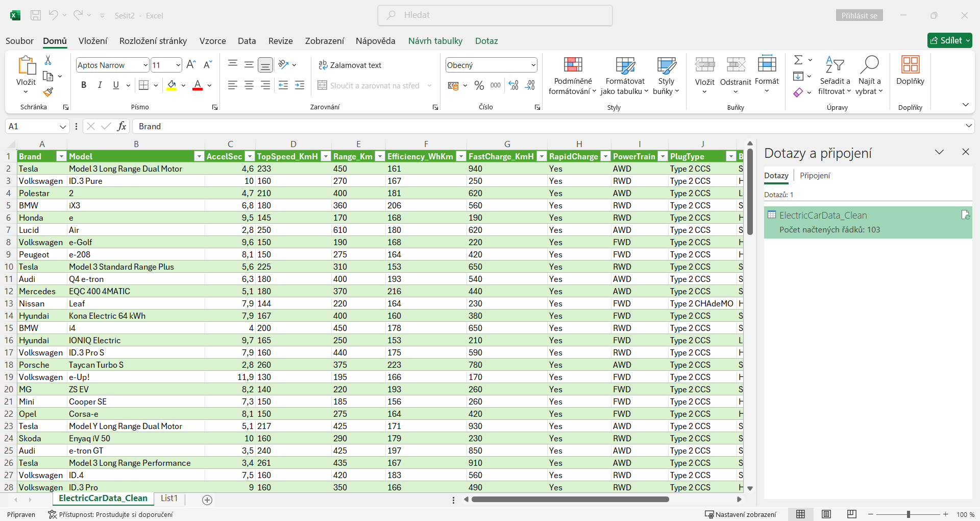Click the Save icon in title bar
The height and width of the screenshot is (521, 980).
(36, 15)
